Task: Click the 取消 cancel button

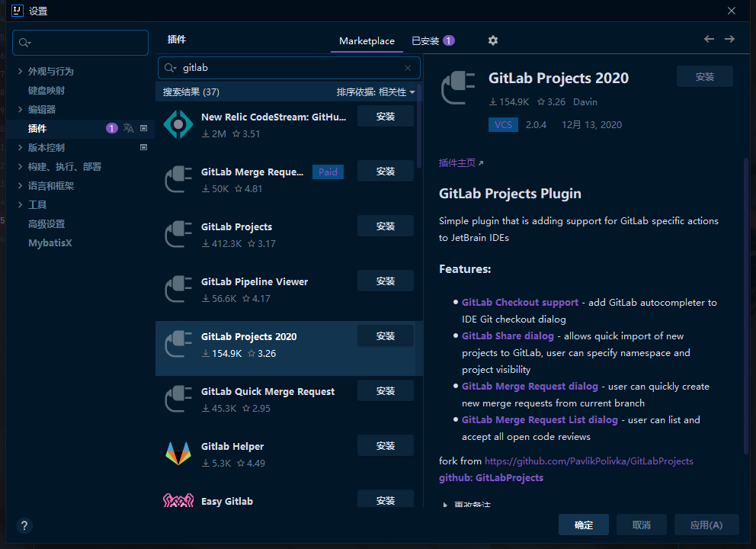Action: click(641, 525)
